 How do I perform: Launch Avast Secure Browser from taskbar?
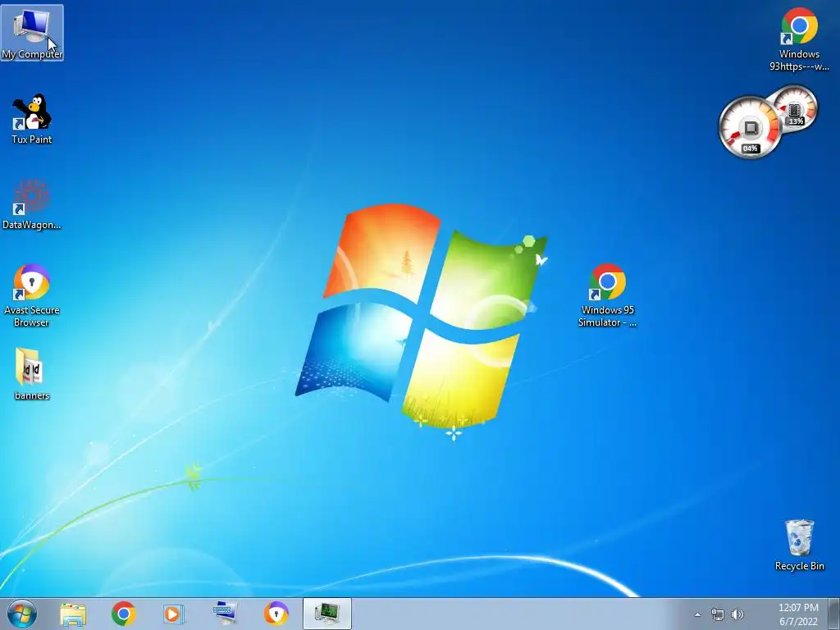pyautogui.click(x=276, y=614)
